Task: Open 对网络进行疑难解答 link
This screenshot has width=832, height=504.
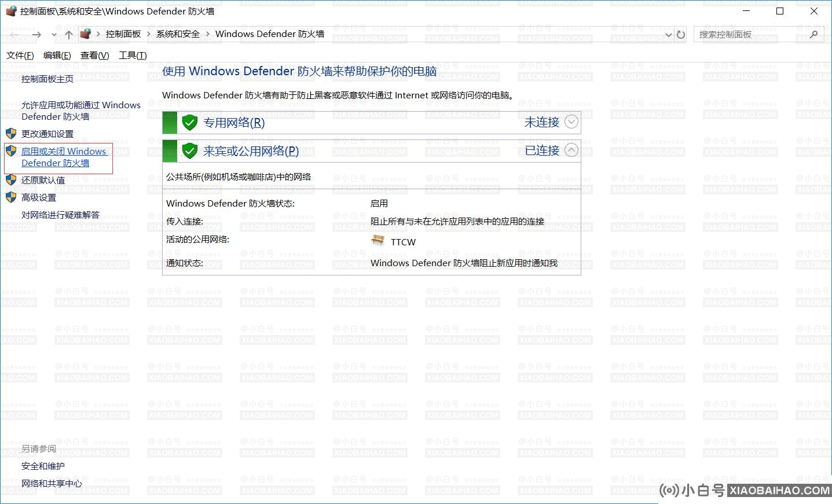Action: [61, 215]
